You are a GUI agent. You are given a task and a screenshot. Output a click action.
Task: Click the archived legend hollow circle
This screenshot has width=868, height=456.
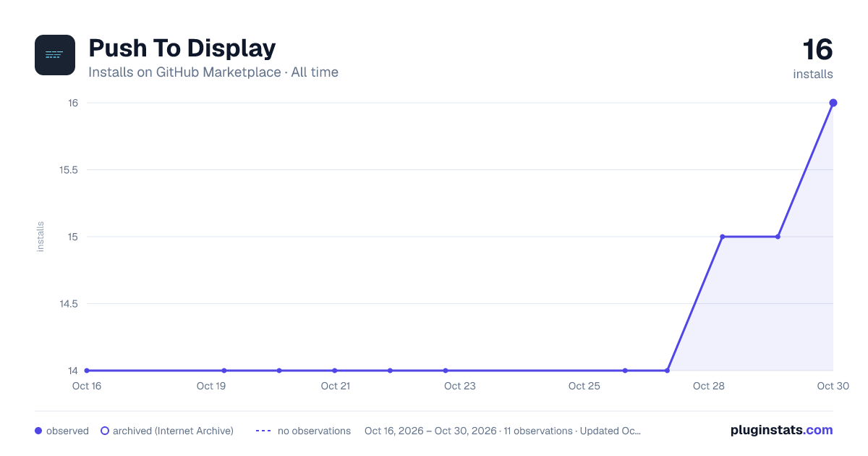tap(105, 431)
